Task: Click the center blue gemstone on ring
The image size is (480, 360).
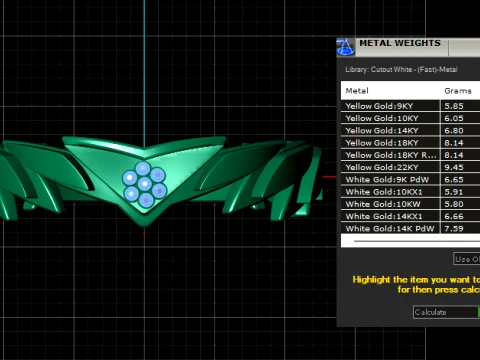Action: point(145,184)
